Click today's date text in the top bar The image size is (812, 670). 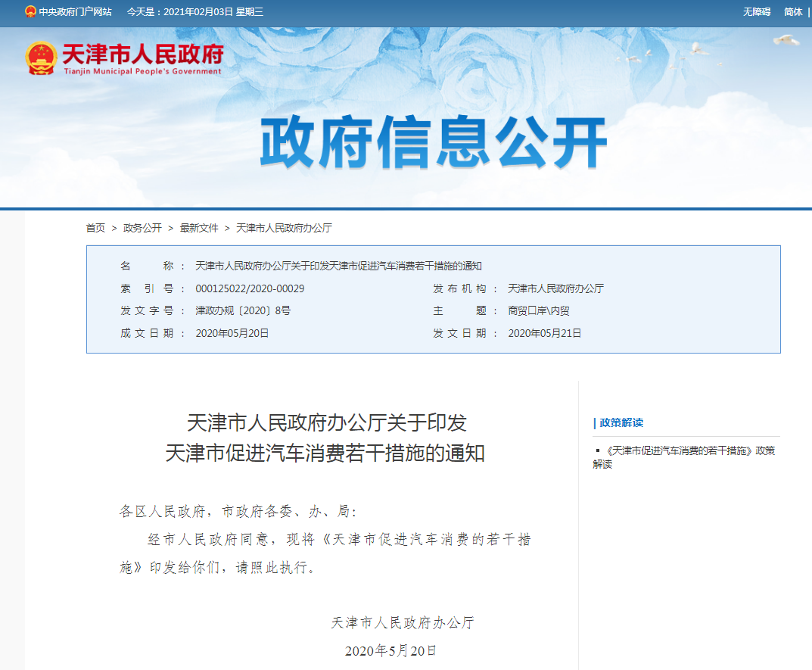click(x=194, y=12)
